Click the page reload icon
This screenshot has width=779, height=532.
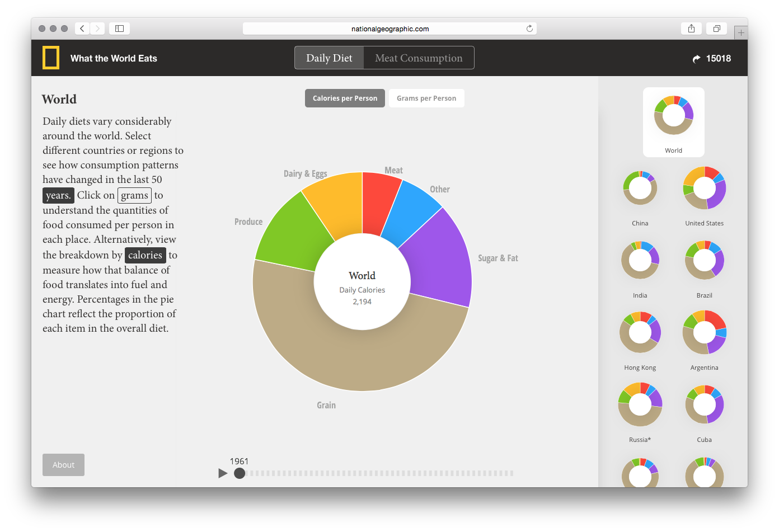coord(529,29)
